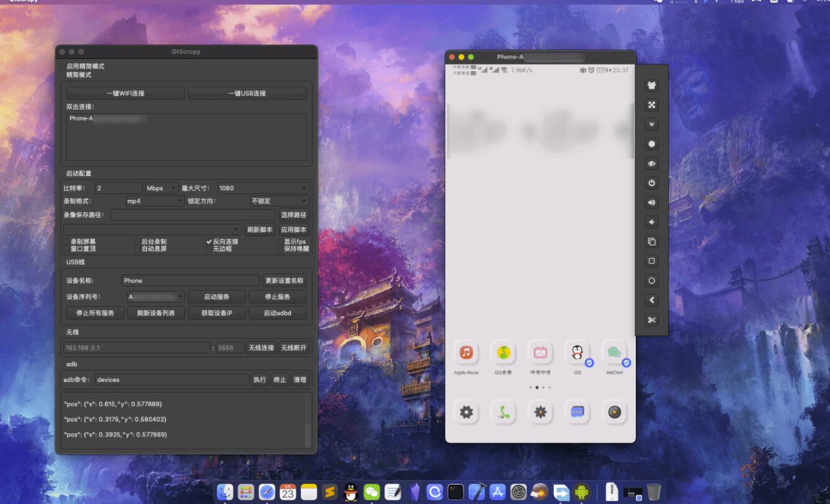Image resolution: width=830 pixels, height=504 pixels.
Task: Click the 刷新设备列表 button
Action: click(156, 313)
